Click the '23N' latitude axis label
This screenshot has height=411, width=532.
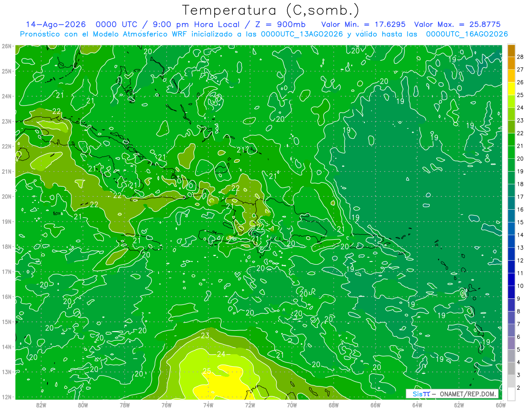pos(6,121)
